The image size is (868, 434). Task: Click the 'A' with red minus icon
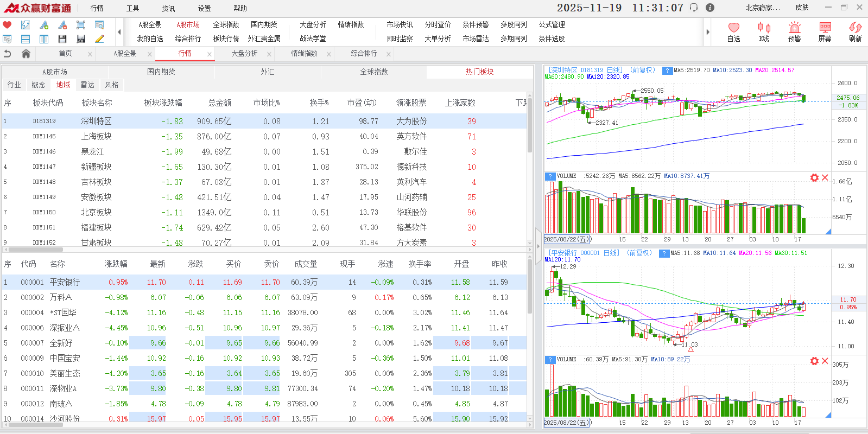(62, 25)
